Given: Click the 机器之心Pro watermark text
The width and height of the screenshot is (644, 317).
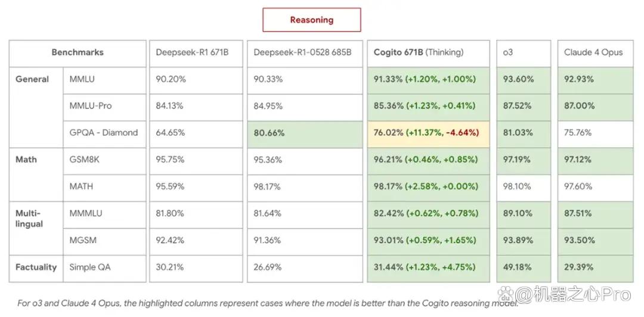Looking at the screenshot, I should [x=574, y=294].
